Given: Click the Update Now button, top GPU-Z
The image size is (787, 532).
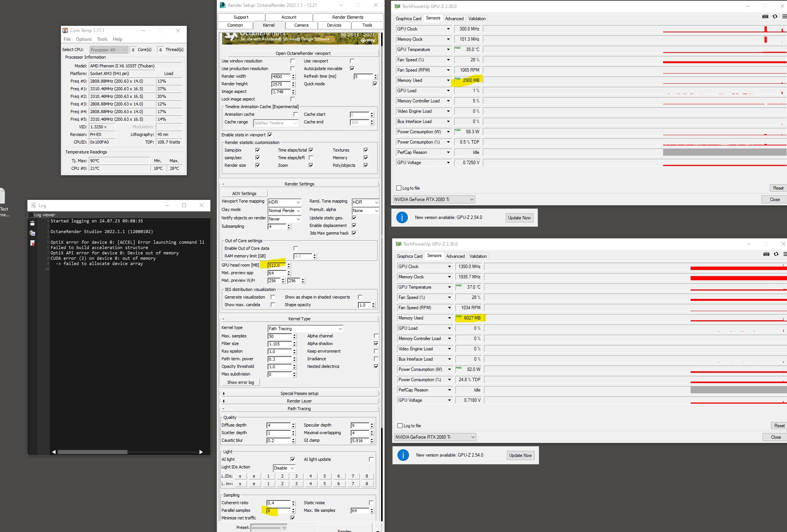Looking at the screenshot, I should point(519,218).
